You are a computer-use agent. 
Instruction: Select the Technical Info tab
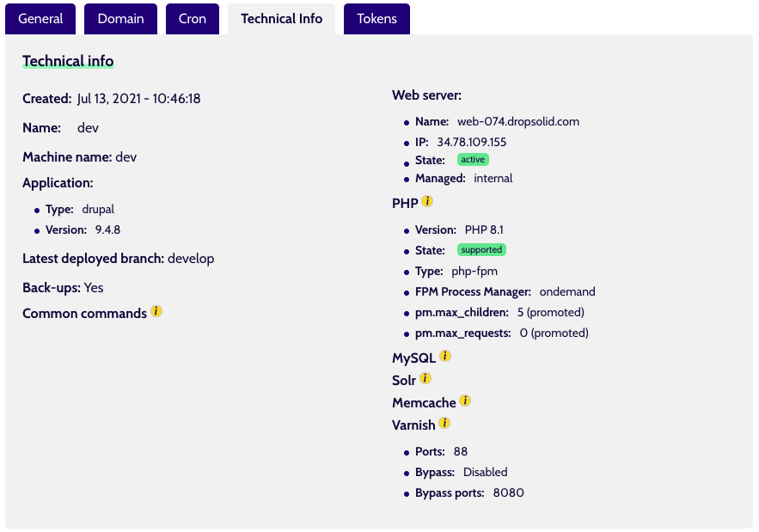281,19
